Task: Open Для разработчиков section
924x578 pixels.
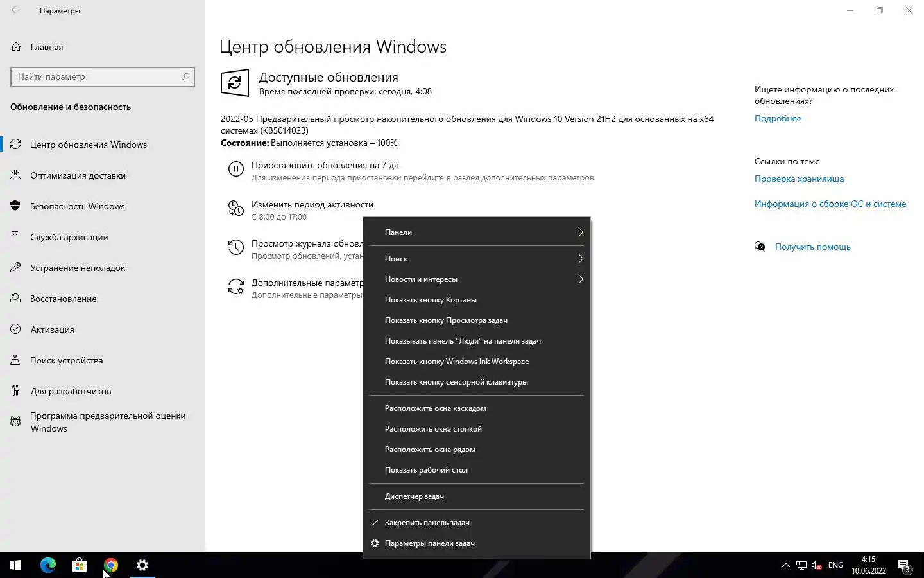Action: (103, 391)
